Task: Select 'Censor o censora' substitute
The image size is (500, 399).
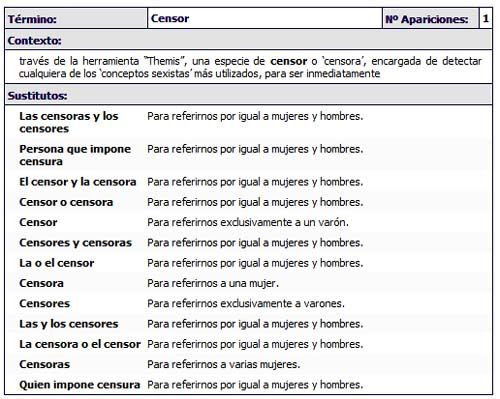Action: point(66,202)
